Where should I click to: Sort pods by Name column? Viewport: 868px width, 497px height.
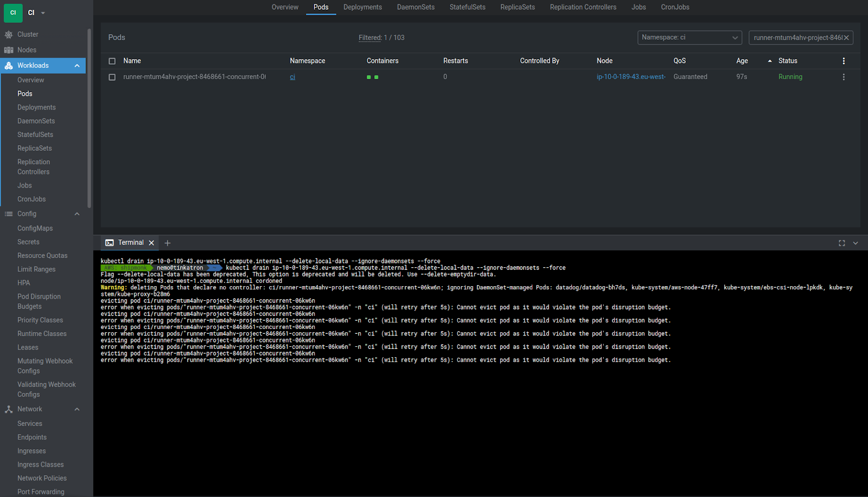pos(132,61)
